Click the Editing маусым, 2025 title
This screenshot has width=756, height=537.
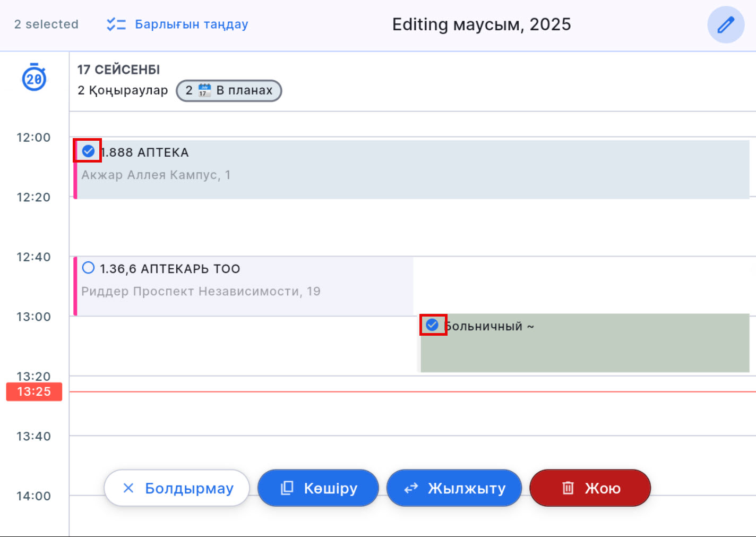click(481, 24)
